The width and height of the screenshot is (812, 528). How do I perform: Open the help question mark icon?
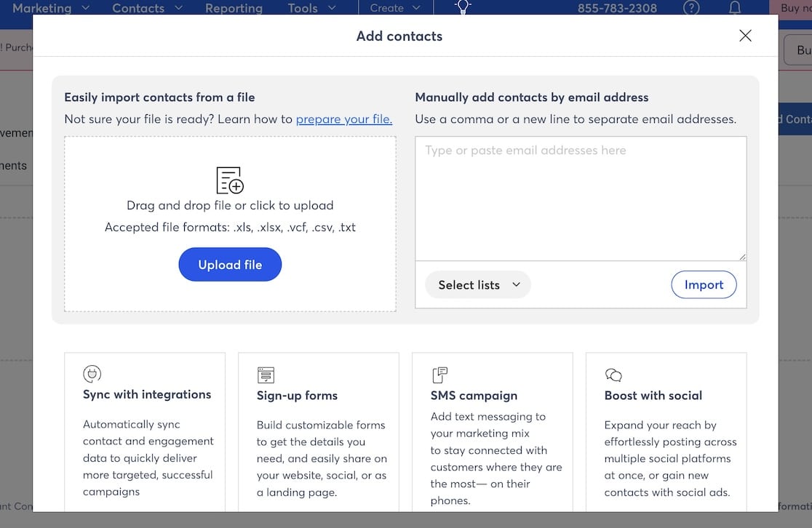690,7
